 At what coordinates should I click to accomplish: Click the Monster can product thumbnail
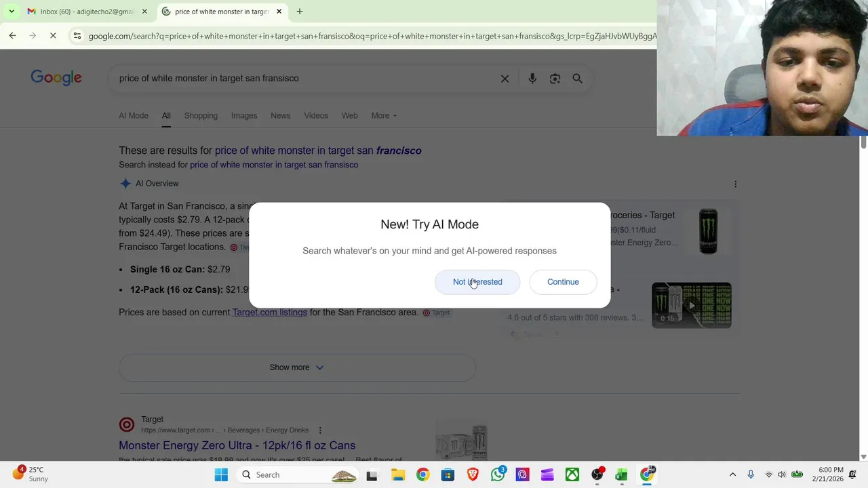coord(708,231)
